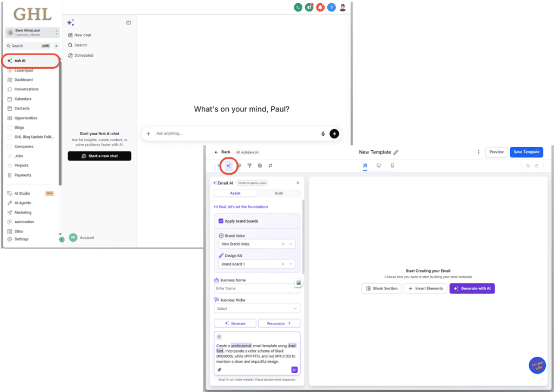Attach file with paperclip in prompt box
This screenshot has height=392, width=554.
pos(220,370)
